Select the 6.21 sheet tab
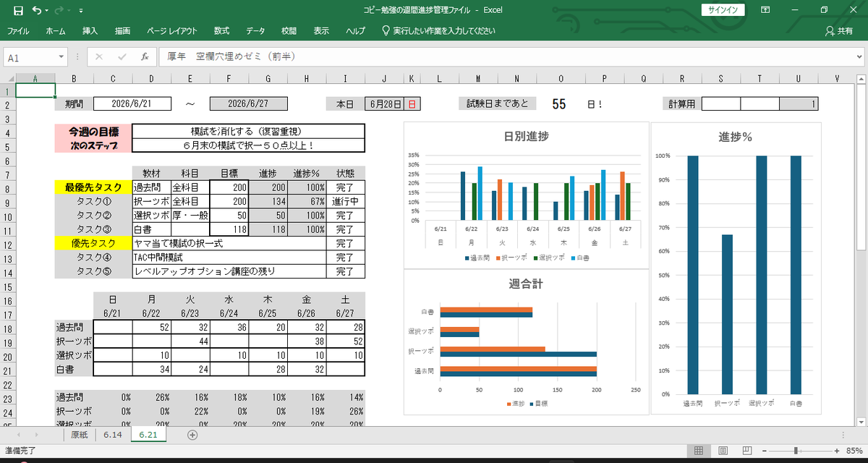868x463 pixels. click(148, 435)
